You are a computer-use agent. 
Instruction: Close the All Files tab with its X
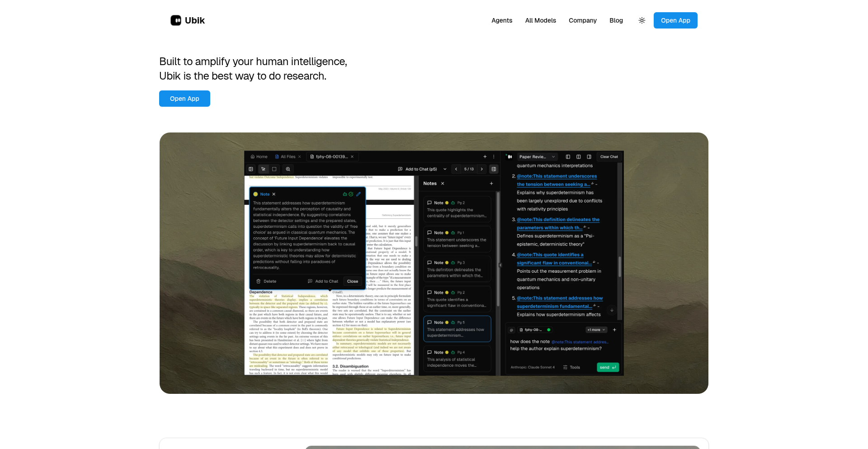click(299, 157)
